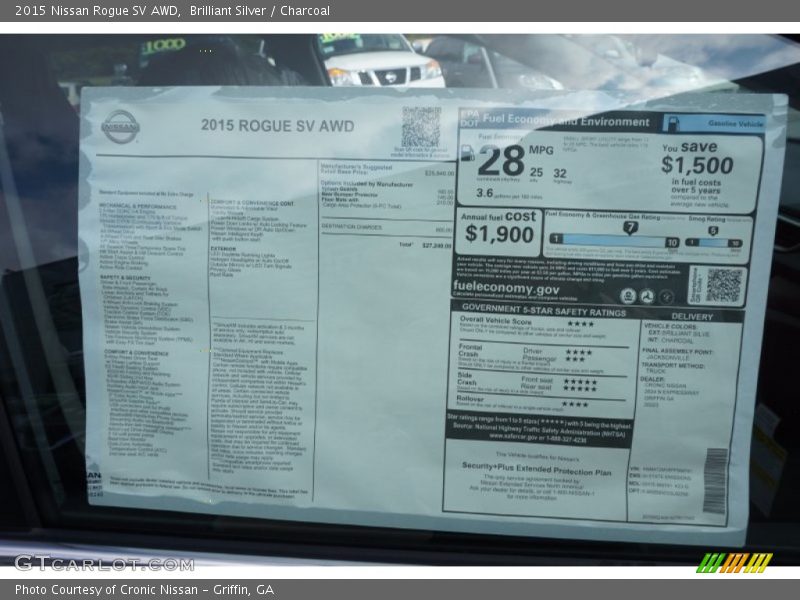Click the 'MECHANICAL & PERFORMANCE' section heading

click(x=138, y=207)
